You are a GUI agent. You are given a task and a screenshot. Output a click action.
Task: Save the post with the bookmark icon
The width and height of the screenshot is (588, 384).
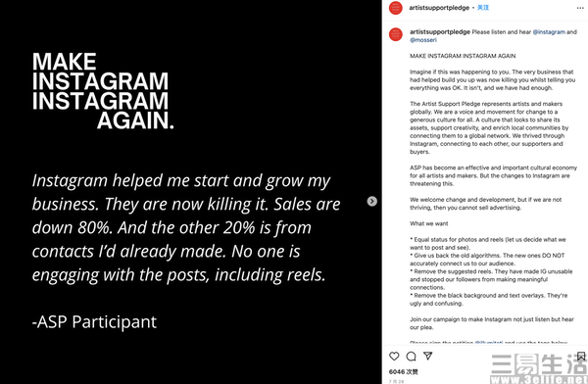[x=581, y=357]
